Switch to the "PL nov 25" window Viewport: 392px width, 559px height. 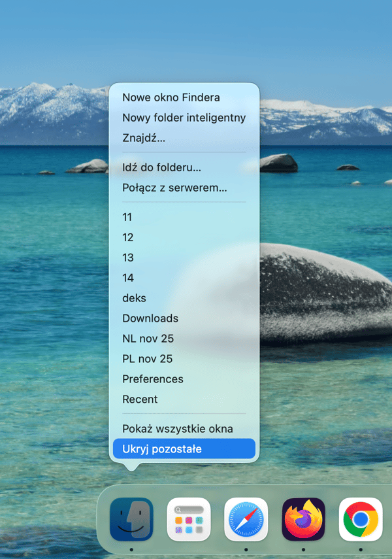tap(147, 359)
